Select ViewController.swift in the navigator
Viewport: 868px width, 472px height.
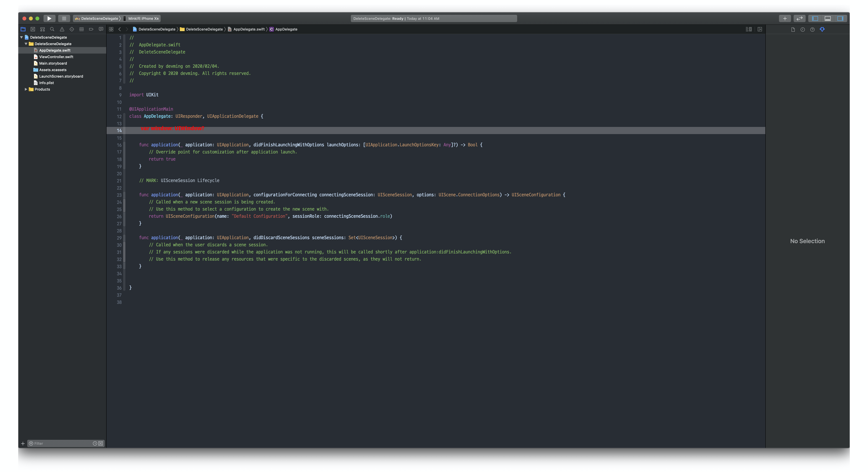56,57
